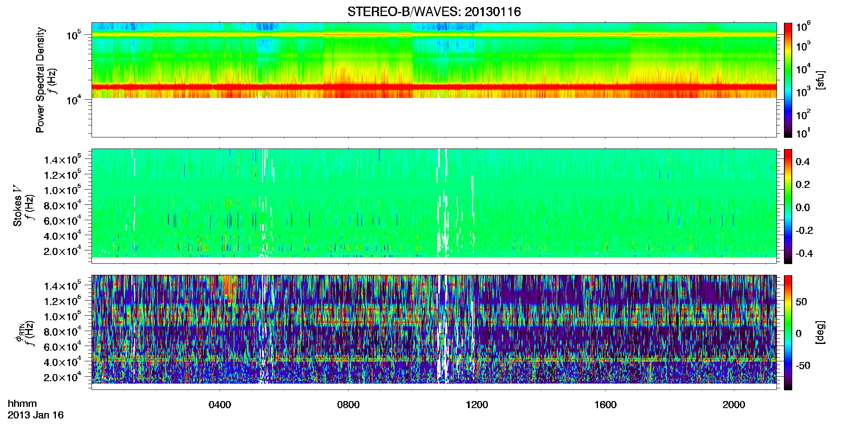The image size is (868, 447).
Task: Select the 1200 time axis label
Action: (477, 405)
